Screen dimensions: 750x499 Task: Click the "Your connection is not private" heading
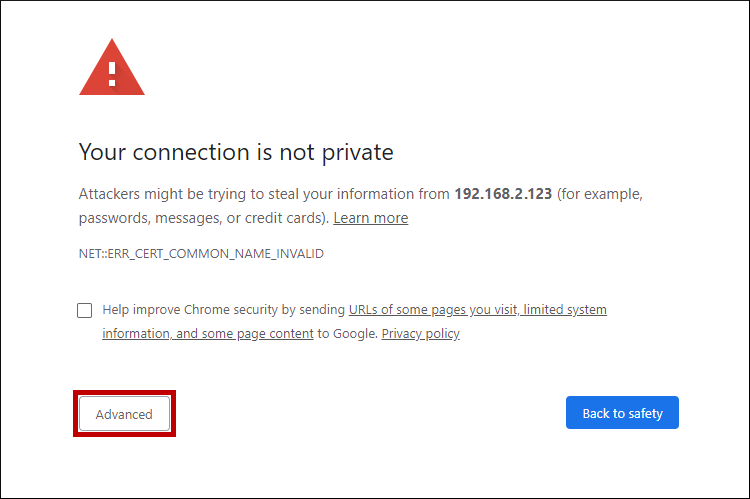point(236,152)
